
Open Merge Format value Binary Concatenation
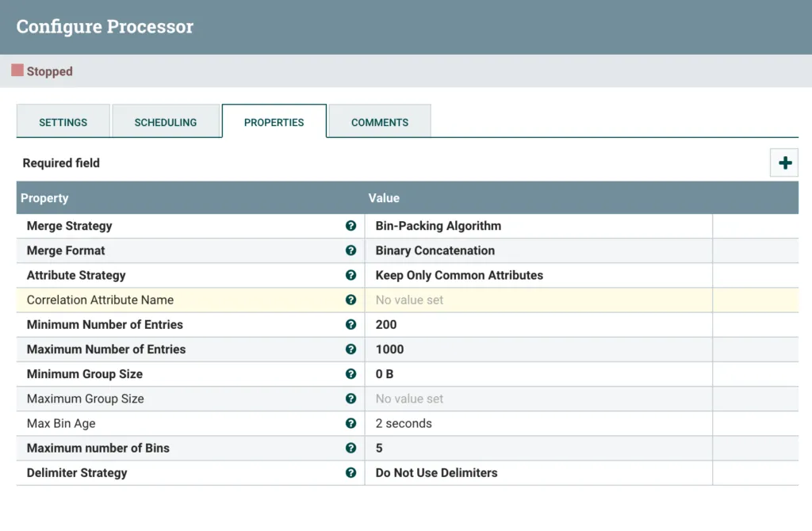point(435,250)
